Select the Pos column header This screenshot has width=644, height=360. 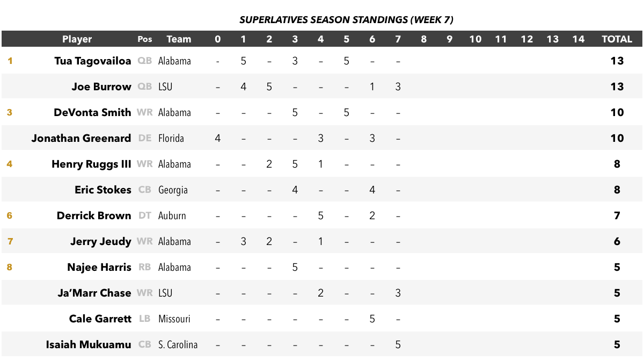[145, 39]
